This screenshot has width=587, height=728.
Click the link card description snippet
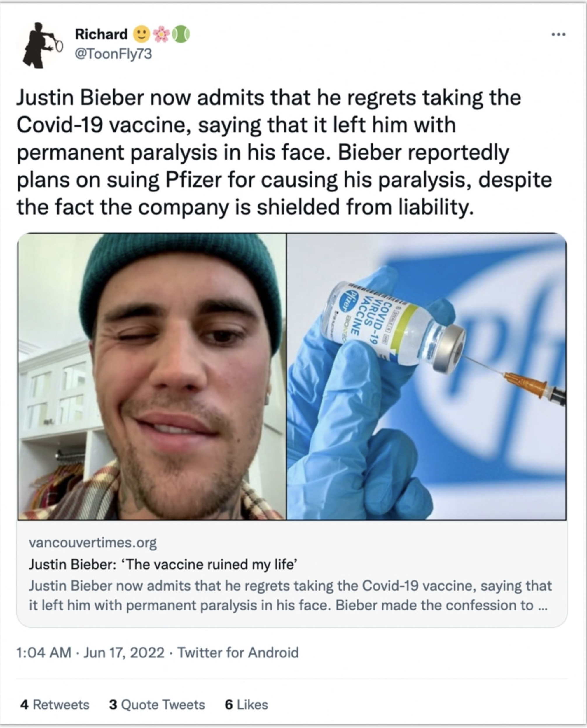(290, 595)
